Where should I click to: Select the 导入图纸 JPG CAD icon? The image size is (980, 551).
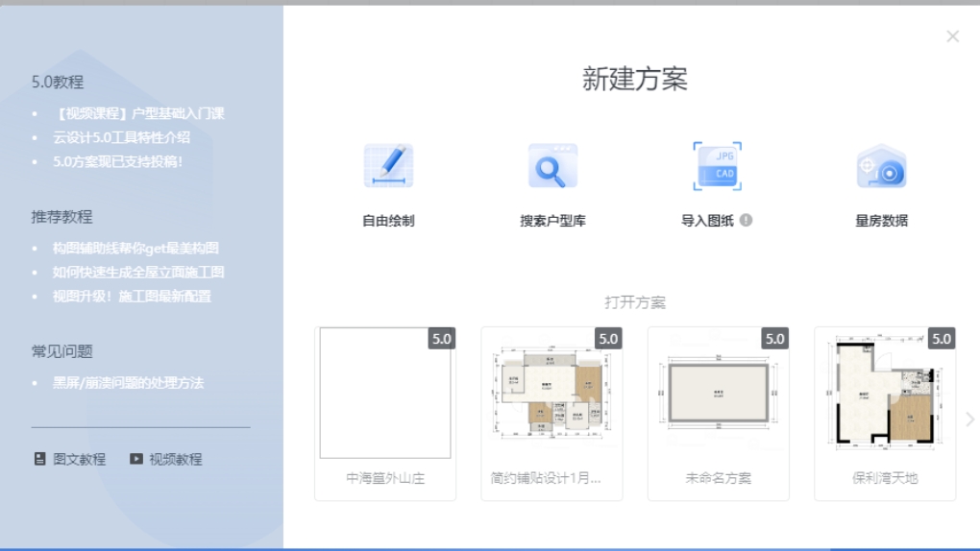[x=717, y=165]
